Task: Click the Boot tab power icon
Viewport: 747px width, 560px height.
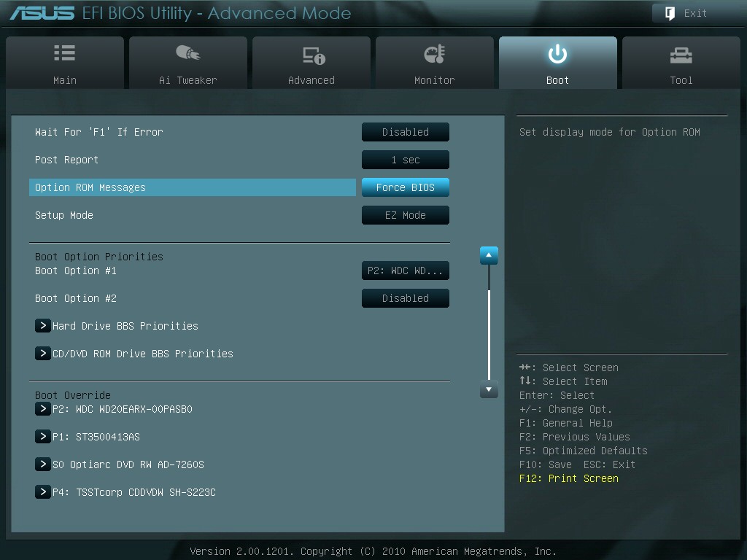Action: pyautogui.click(x=557, y=54)
